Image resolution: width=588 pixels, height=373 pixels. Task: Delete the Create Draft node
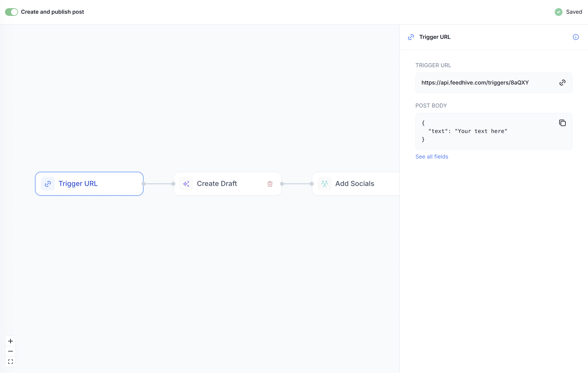coord(270,184)
